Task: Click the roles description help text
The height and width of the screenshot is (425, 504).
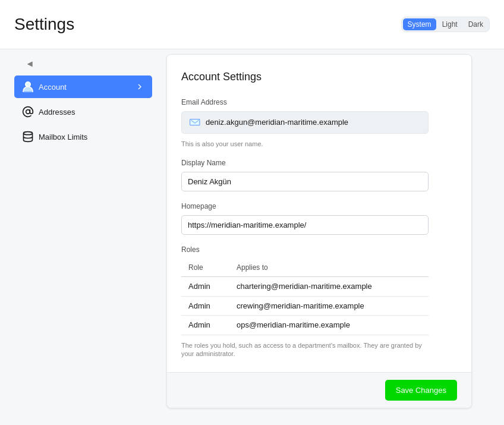Action: point(301,350)
